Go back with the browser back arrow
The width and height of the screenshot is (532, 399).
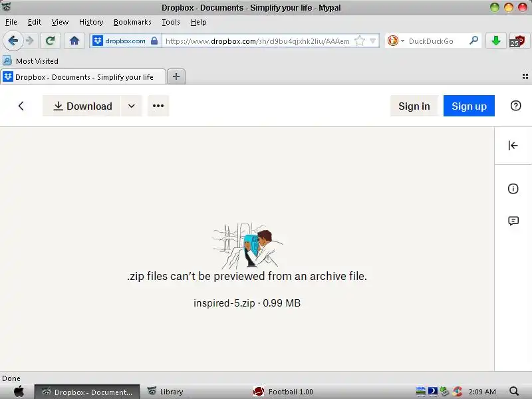(x=13, y=41)
